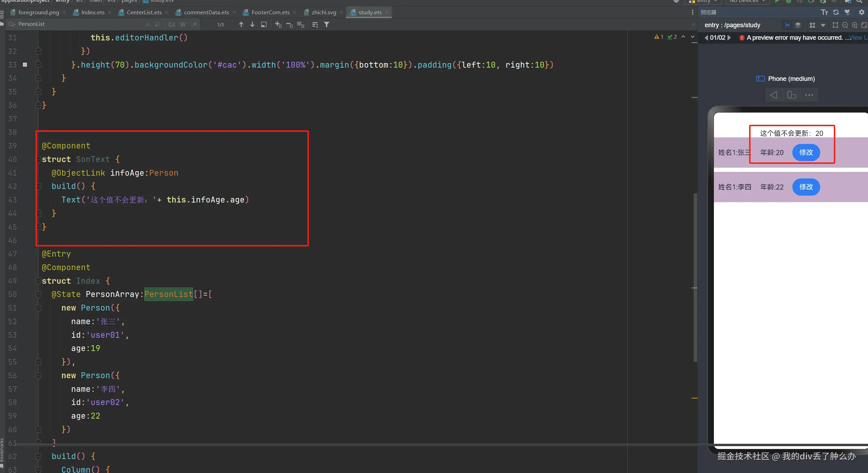The height and width of the screenshot is (473, 868).
Task: Enable the inspector eye mode toggle
Action: coord(787,25)
